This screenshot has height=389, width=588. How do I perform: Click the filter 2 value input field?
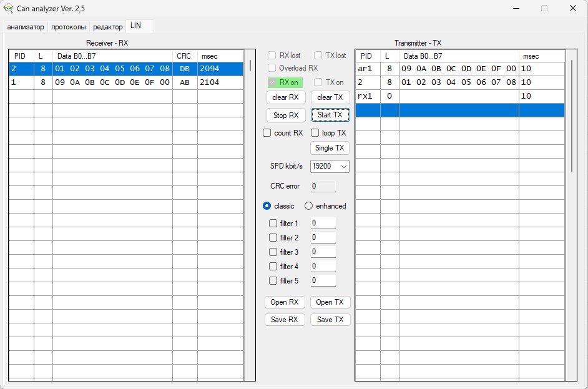click(323, 238)
